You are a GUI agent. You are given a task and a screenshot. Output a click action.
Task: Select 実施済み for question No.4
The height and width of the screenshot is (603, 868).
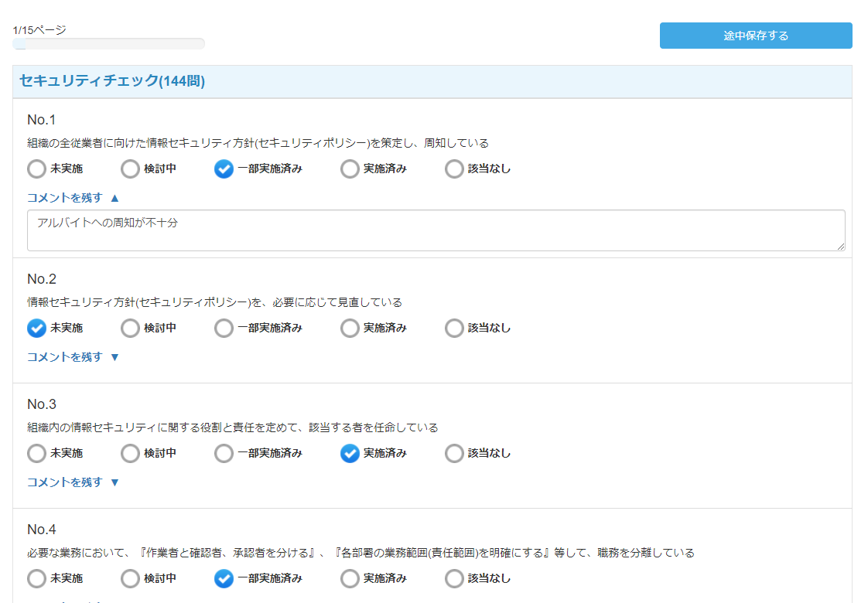[x=350, y=578]
